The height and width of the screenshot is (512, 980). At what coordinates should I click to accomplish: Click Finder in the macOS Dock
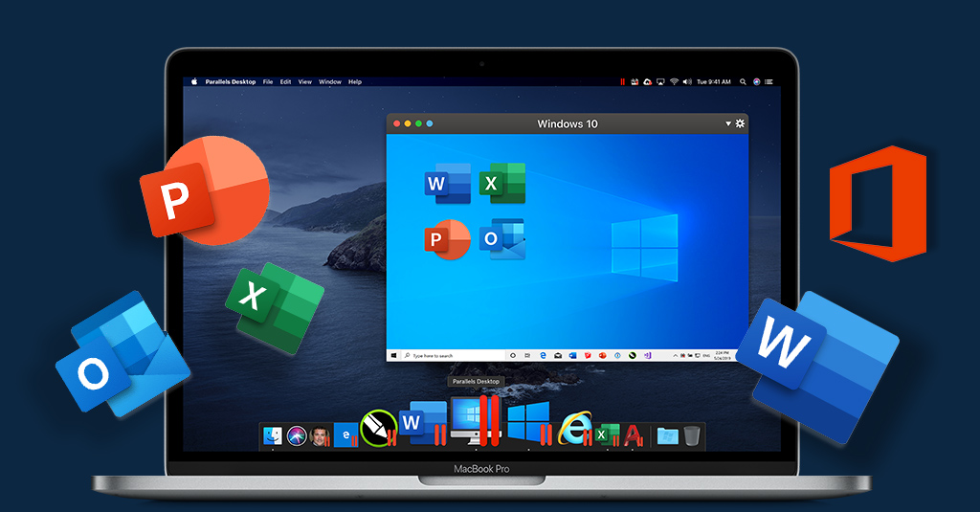click(x=273, y=435)
